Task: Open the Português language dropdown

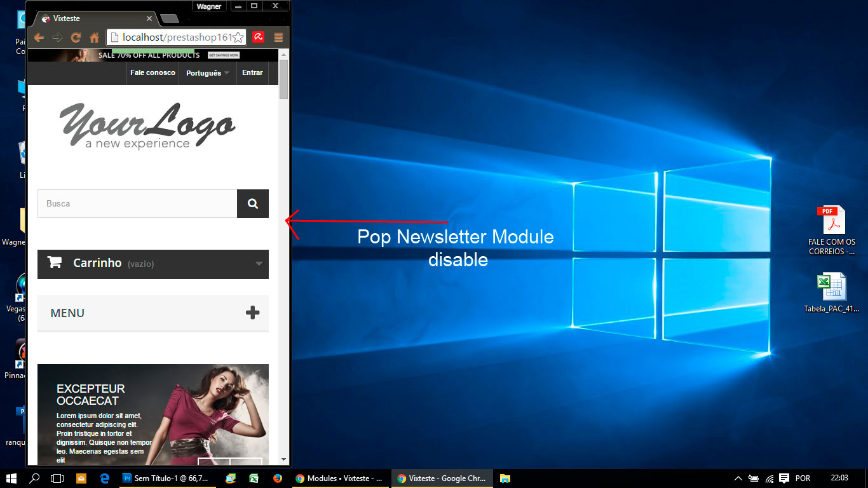Action: (x=208, y=73)
